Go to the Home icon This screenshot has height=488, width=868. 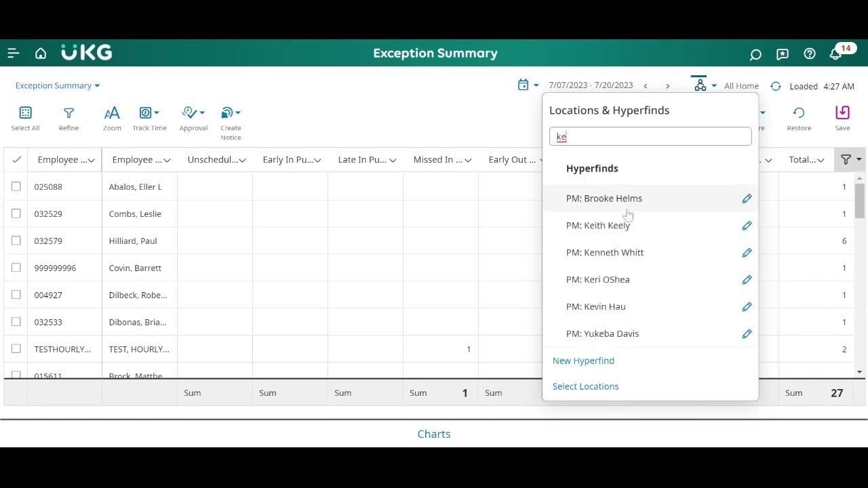tap(41, 53)
